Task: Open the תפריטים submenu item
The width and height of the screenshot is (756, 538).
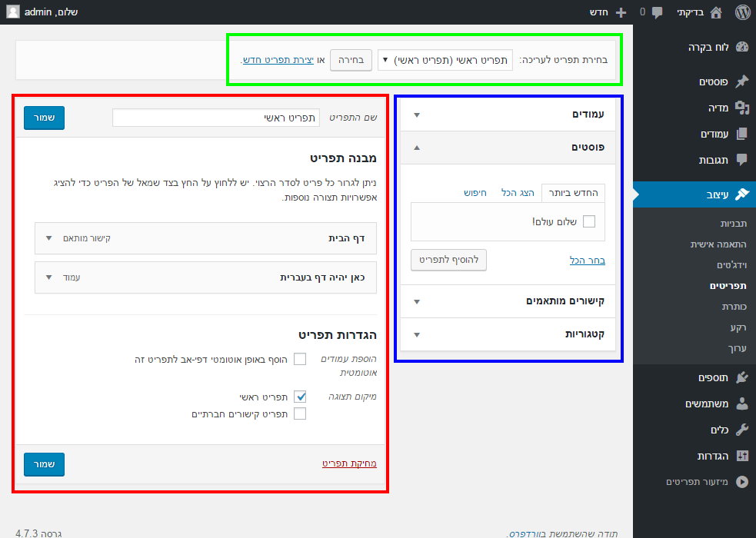Action: click(728, 286)
